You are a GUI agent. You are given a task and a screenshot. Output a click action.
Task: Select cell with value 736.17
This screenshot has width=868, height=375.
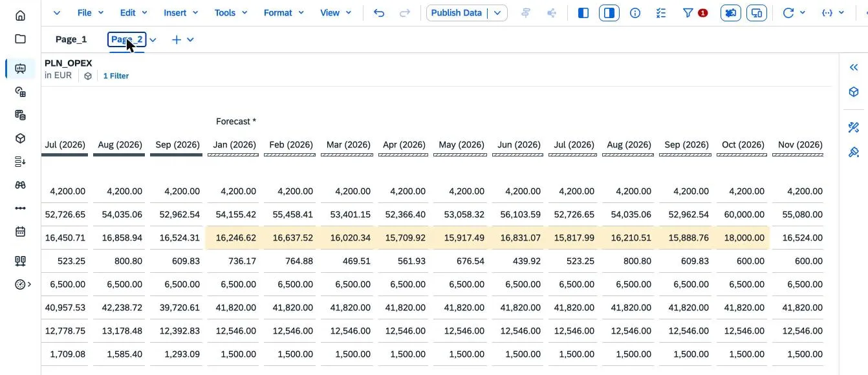coord(233,261)
